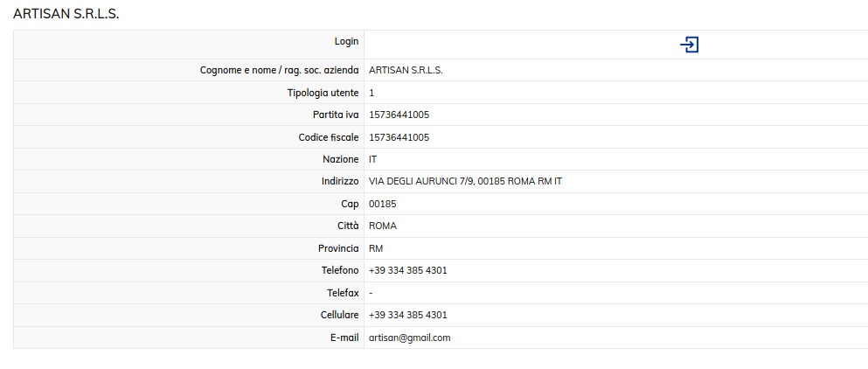Select the company name value ARTISAN S.R.L.S.

coord(406,70)
